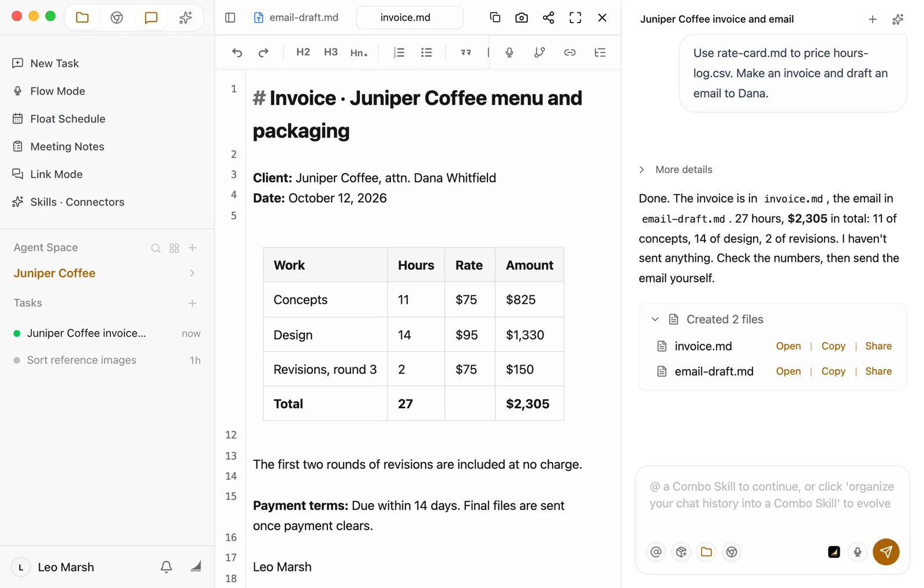Switch to the email-draft.md tab

296,17
